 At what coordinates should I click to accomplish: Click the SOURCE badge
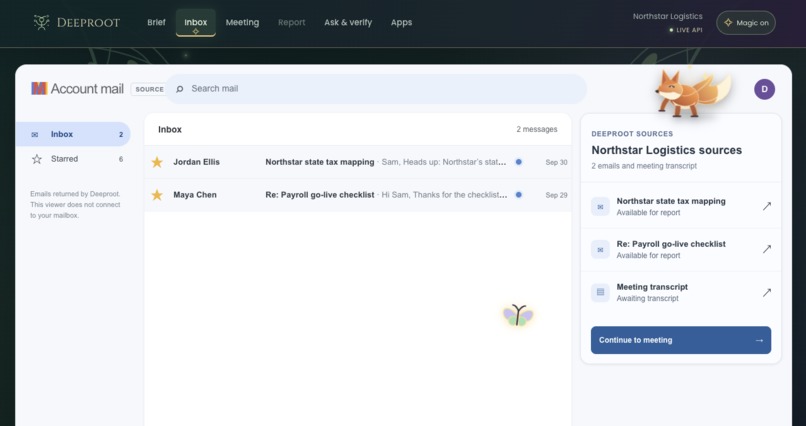point(149,89)
